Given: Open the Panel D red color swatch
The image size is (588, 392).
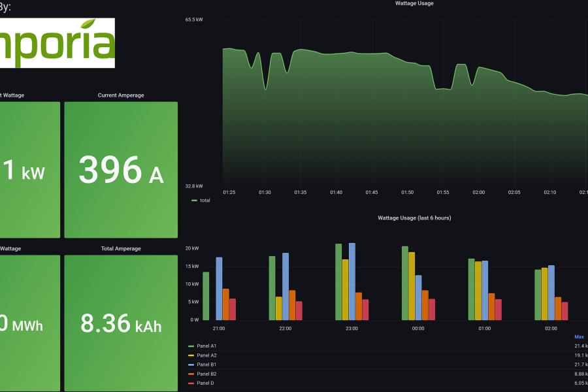Looking at the screenshot, I should tap(191, 383).
